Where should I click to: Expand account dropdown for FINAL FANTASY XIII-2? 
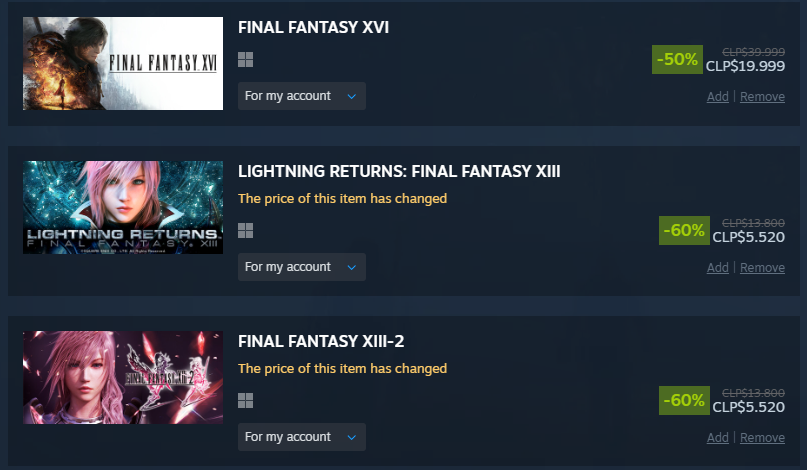(x=302, y=437)
